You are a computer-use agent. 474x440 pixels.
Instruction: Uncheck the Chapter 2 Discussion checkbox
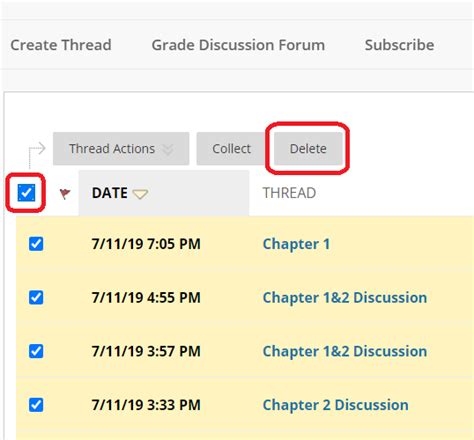(36, 405)
